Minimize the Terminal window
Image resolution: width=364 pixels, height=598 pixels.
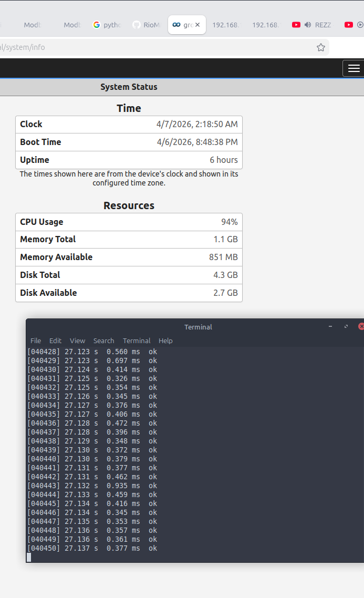coord(330,326)
